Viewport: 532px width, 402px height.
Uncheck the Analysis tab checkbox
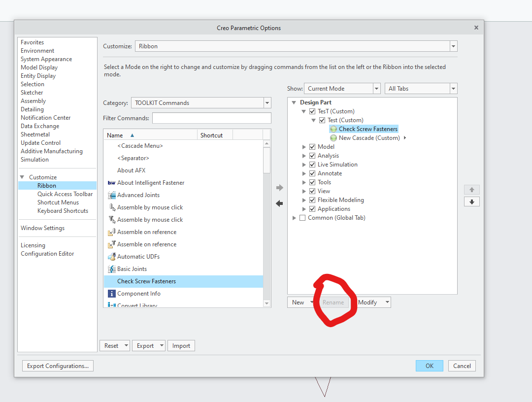[x=312, y=155]
